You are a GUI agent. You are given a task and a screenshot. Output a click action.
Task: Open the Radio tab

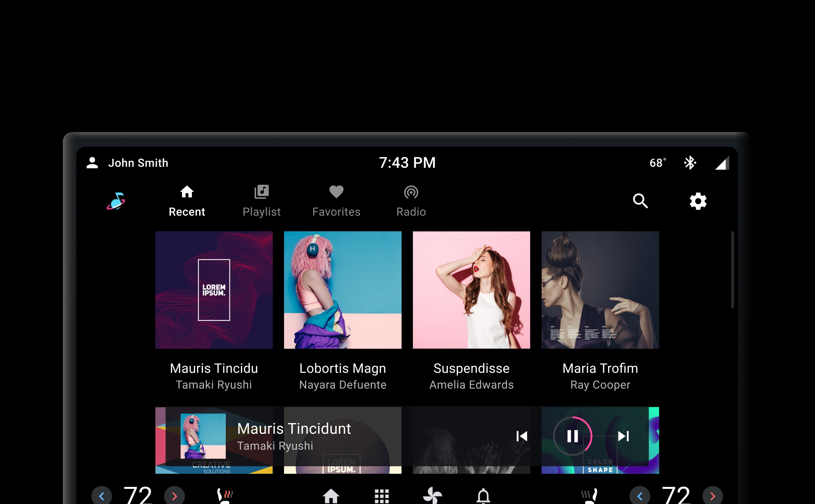[410, 201]
